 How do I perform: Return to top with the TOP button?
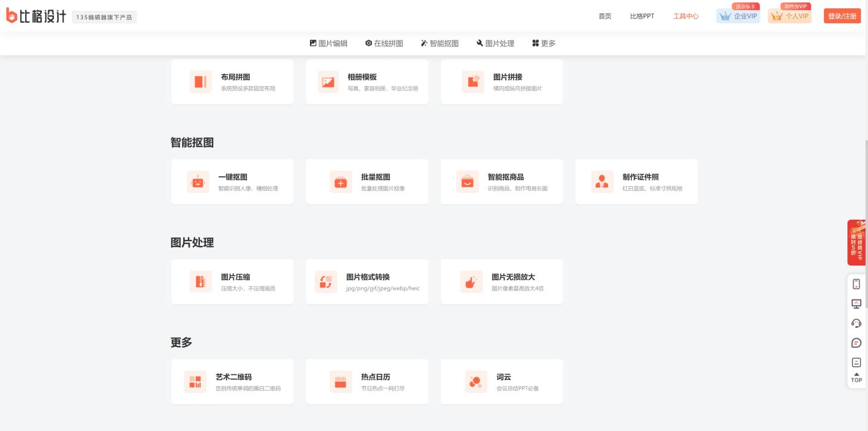pos(857,378)
